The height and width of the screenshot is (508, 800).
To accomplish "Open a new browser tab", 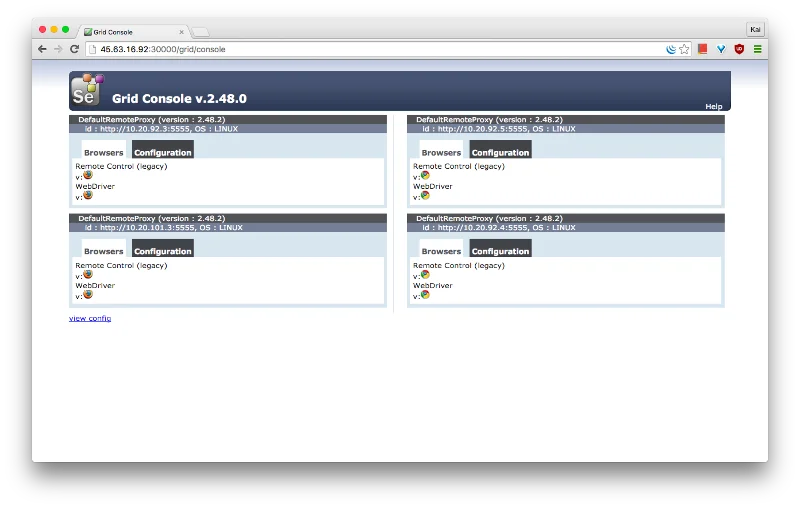I will coord(200,33).
